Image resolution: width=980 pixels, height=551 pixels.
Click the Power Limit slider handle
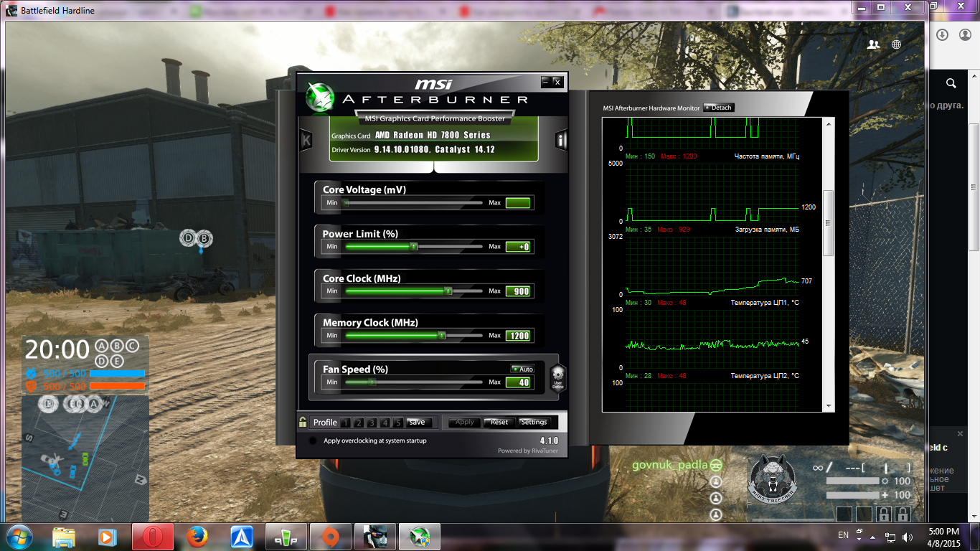coord(413,247)
